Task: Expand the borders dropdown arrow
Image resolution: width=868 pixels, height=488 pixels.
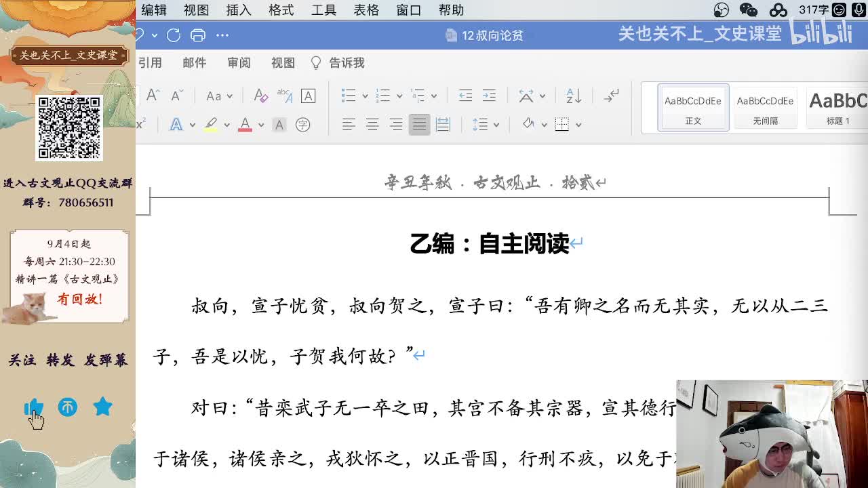Action: click(578, 125)
